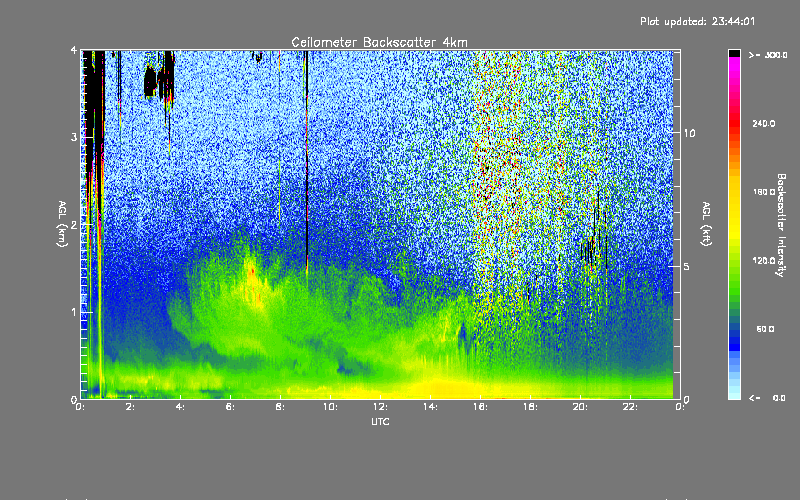Select the "Ceilometer Backscatter 4km" plot title

click(379, 42)
